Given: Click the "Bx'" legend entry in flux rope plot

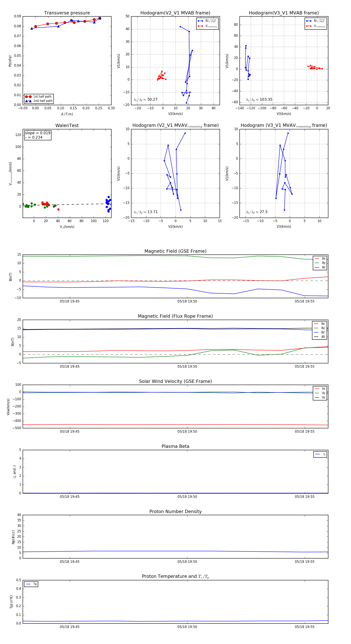Looking at the screenshot, I should point(320,324).
